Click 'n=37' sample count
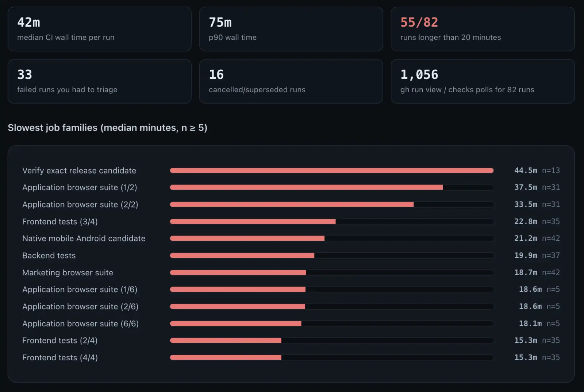Screen dimensions: 584x392 pos(551,255)
